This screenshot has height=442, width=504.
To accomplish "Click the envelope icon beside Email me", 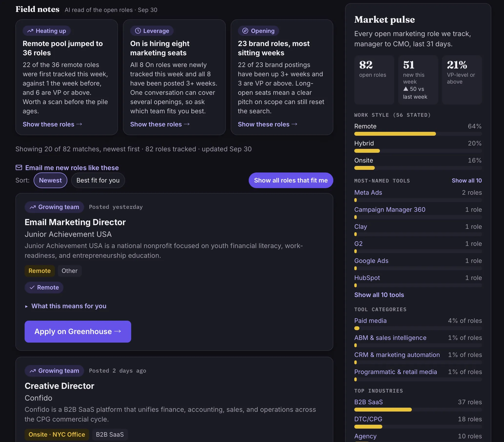I will pos(19,168).
